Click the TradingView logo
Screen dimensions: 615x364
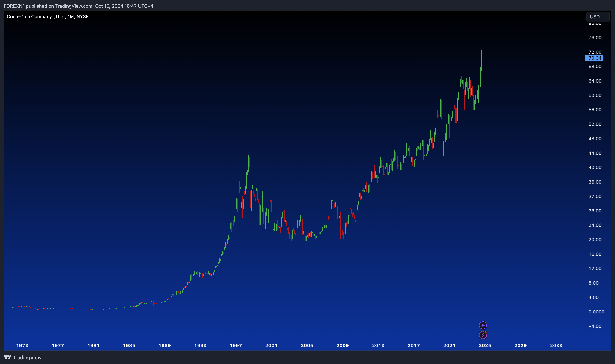click(8, 357)
